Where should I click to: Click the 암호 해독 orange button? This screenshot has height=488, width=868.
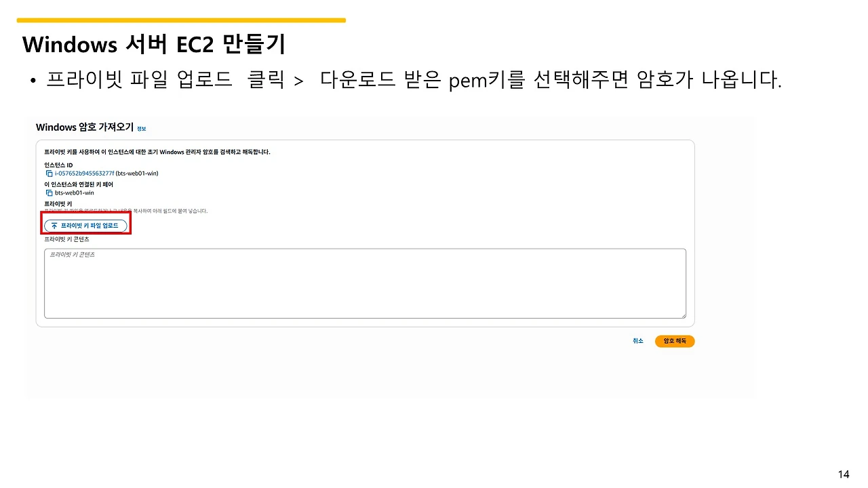(675, 341)
